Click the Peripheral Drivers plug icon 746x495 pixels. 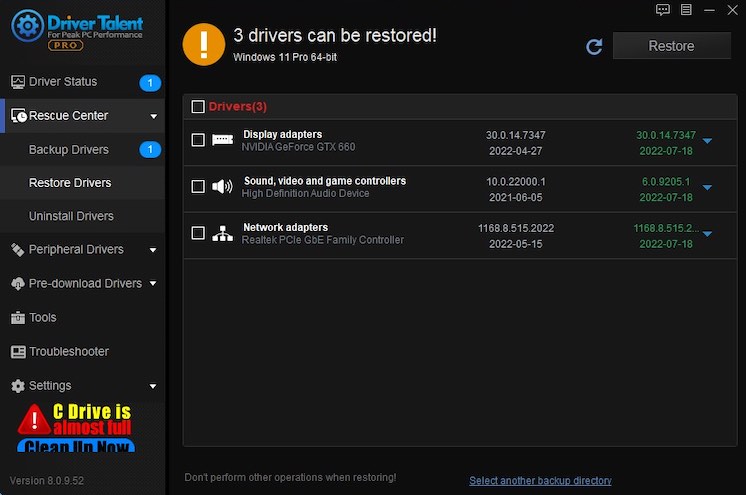coord(18,249)
